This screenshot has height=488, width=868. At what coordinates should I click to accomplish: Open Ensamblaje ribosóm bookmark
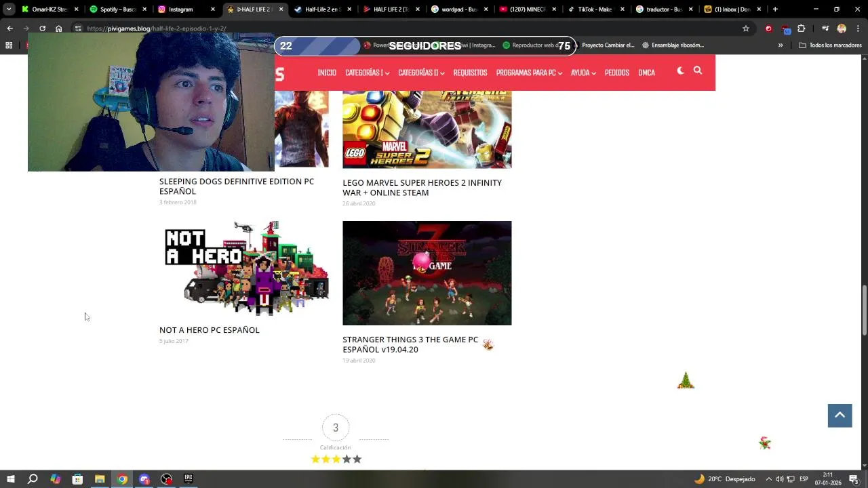[673, 45]
